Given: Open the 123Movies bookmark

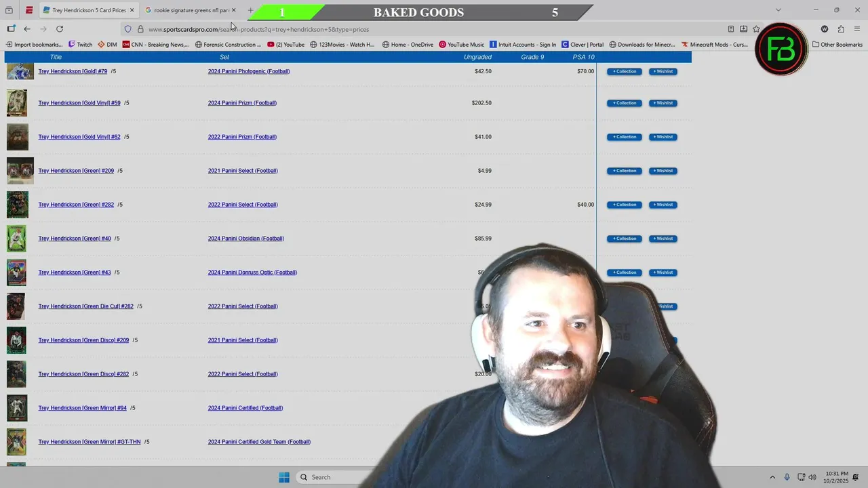Looking at the screenshot, I should [342, 45].
